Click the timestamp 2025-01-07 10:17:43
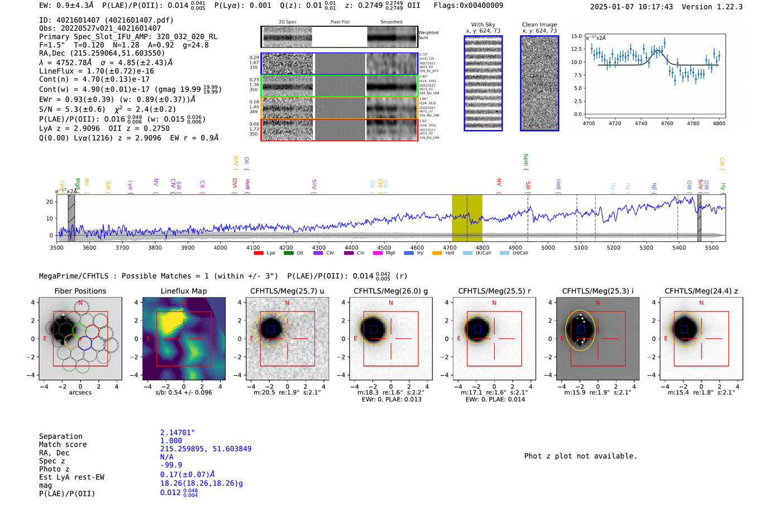Image resolution: width=782 pixels, height=532 pixels. pos(632,7)
